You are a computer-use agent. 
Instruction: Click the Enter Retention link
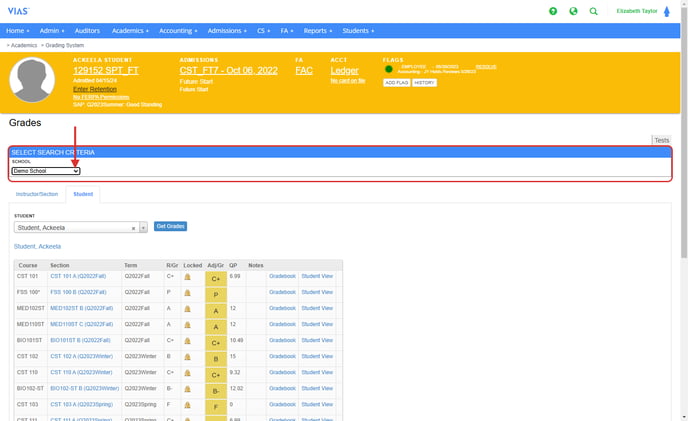tap(95, 89)
